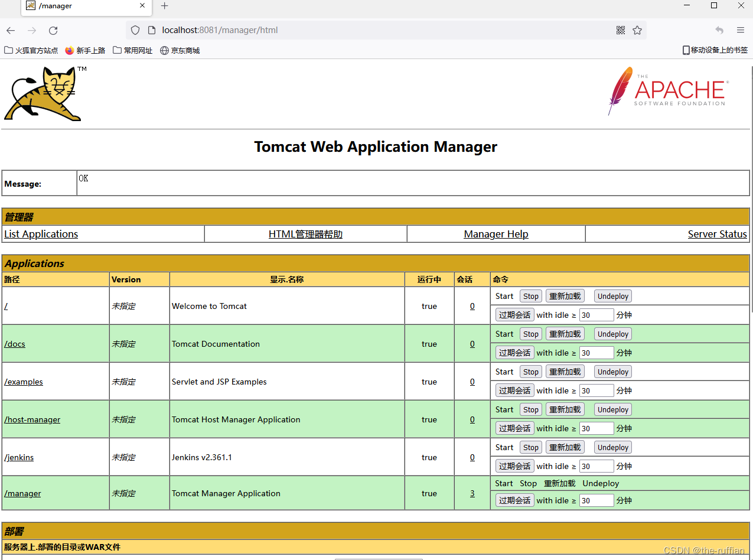Viewport: 753px width, 560px height.
Task: Click the QR code icon in address bar
Action: (621, 30)
